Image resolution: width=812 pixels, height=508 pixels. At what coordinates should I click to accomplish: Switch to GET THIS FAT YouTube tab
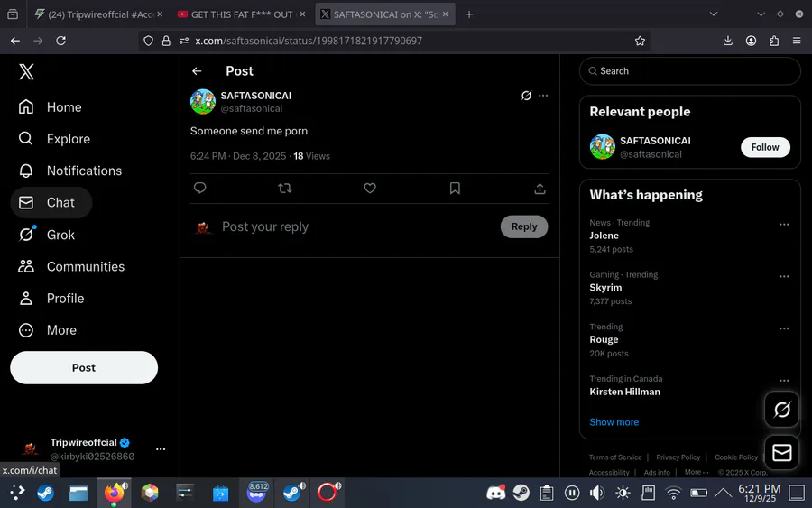click(241, 14)
